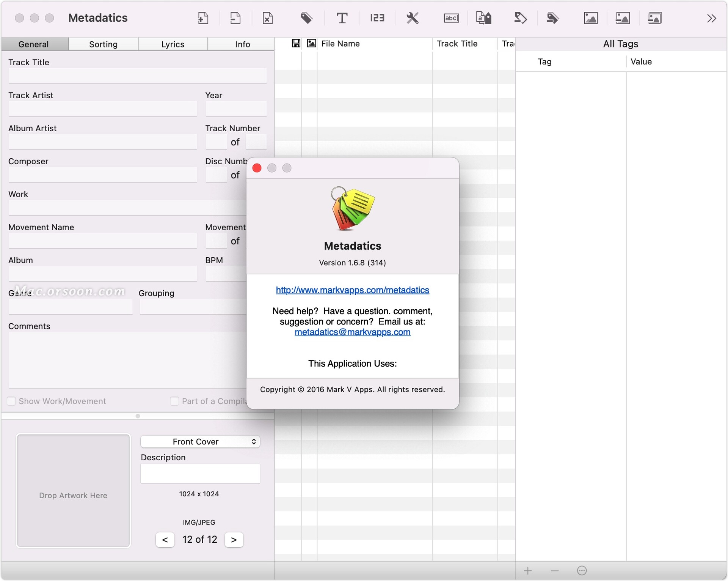Image resolution: width=728 pixels, height=581 pixels.
Task: Expand toolbar overflow double chevron
Action: (711, 18)
